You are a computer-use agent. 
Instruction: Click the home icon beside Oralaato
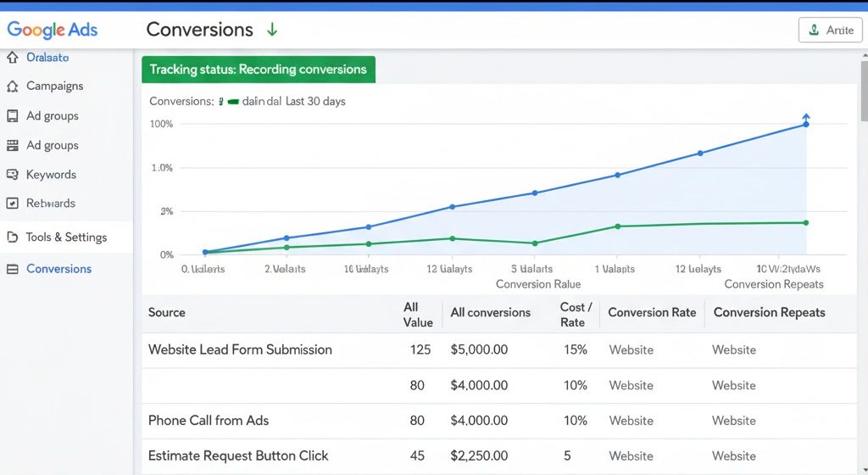point(12,58)
